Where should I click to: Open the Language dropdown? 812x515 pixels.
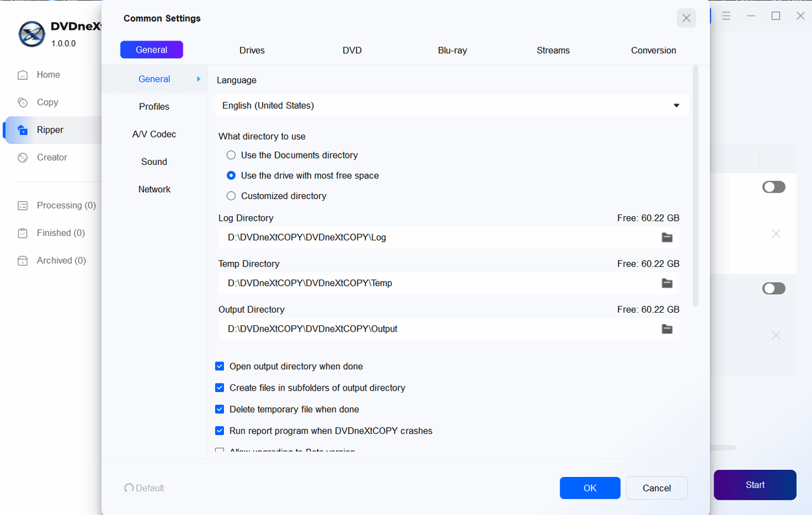(x=452, y=105)
